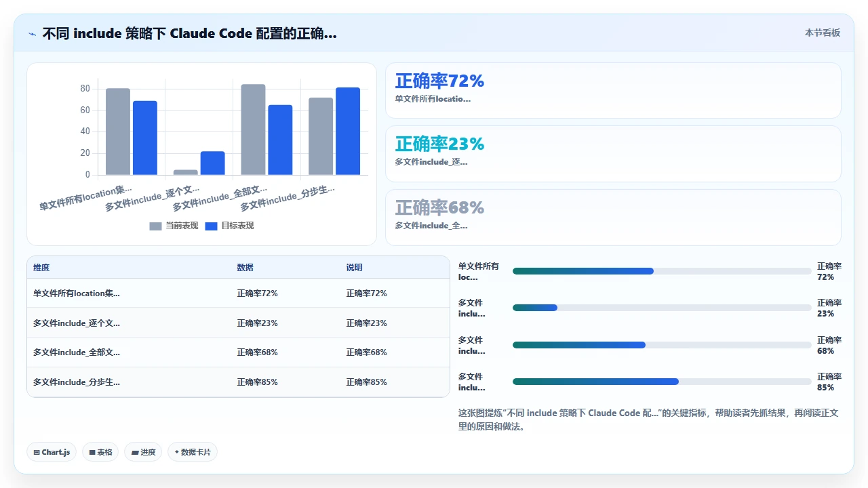Screen dimensions: 868x488
Task: Click blue bar for 多文件include_分步生
Action: point(348,131)
